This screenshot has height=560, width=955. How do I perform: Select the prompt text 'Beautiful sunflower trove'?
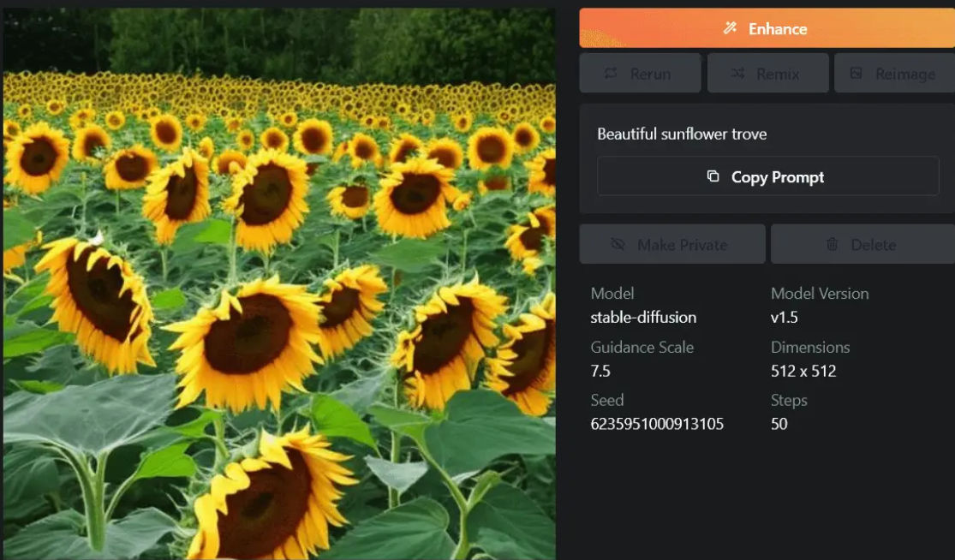tap(682, 134)
